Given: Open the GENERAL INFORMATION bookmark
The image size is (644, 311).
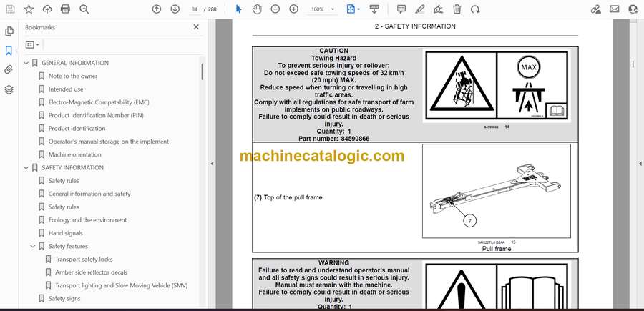Looking at the screenshot, I should (x=75, y=63).
